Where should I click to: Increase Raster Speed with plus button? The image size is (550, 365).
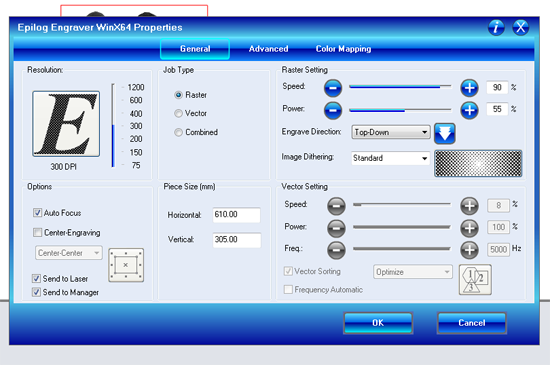[x=469, y=88]
